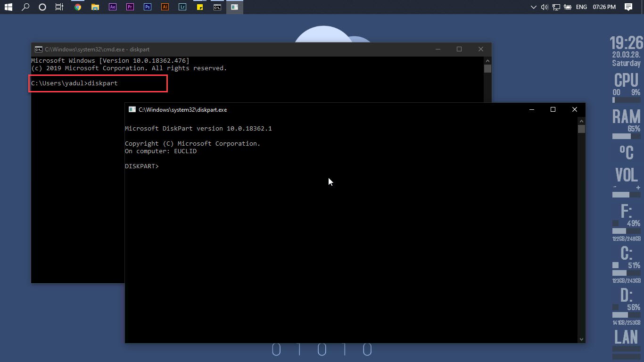Click scroll down arrow in diskpart.exe window
This screenshot has height=362, width=644.
[581, 339]
